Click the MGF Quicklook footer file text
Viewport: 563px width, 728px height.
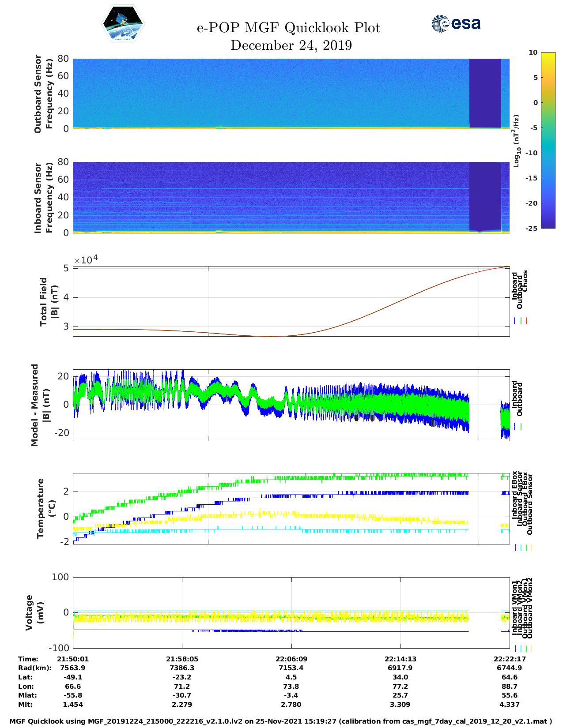click(281, 721)
